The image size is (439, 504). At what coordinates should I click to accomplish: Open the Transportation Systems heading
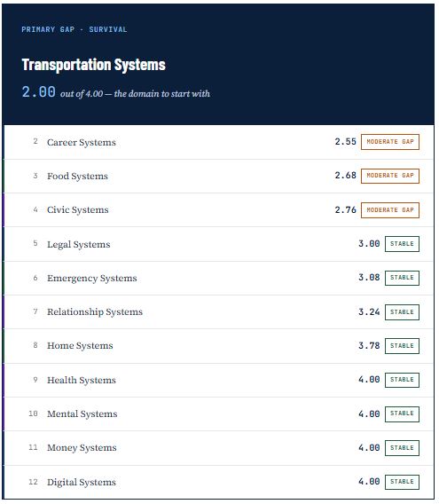point(93,65)
